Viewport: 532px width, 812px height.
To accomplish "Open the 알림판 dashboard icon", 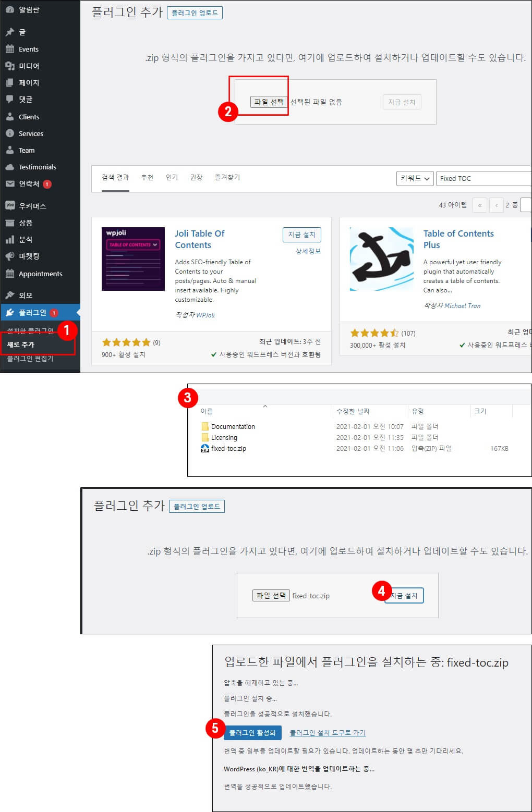I will [10, 9].
